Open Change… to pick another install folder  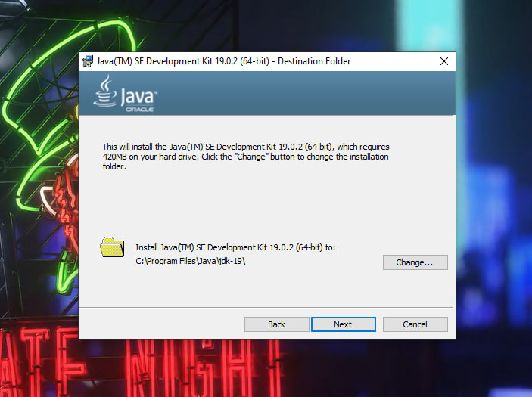(415, 262)
